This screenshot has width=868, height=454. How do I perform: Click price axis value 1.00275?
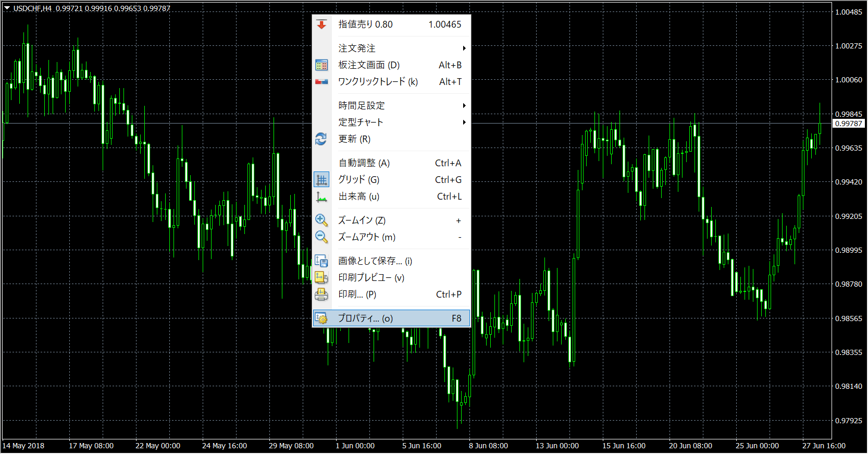coord(849,46)
